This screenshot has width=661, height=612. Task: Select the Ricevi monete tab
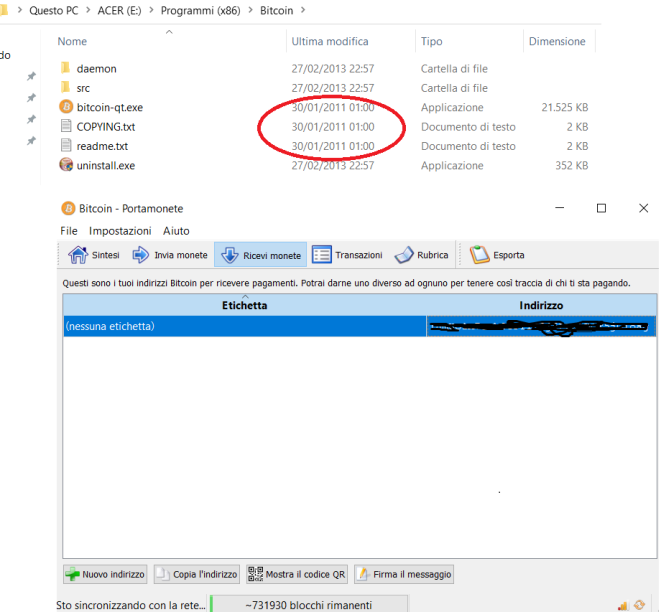point(261,255)
